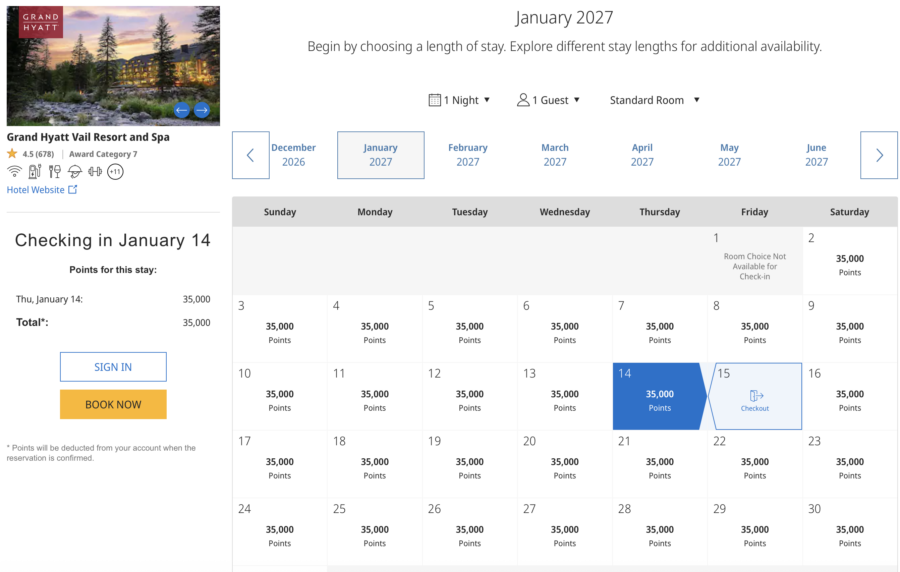900x572 pixels.
Task: Select January 5 as check-in date
Action: 470,329
